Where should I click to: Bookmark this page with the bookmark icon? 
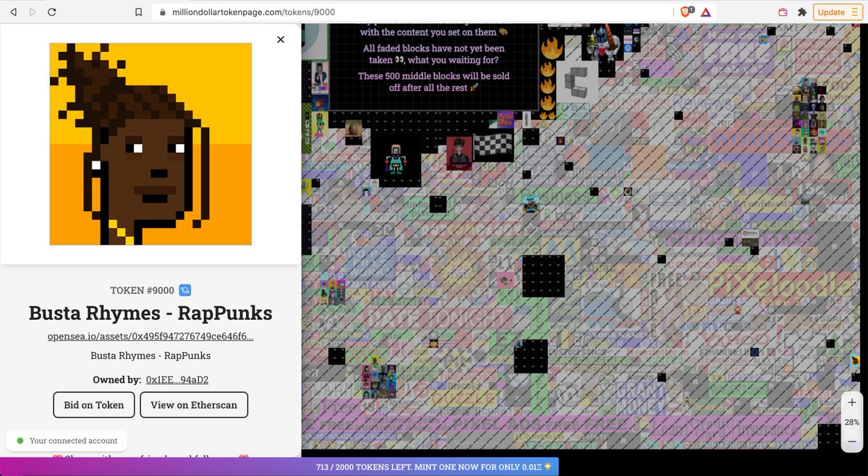coord(138,12)
